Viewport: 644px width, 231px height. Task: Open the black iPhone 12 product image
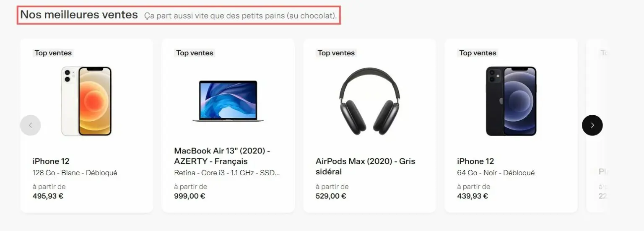511,101
